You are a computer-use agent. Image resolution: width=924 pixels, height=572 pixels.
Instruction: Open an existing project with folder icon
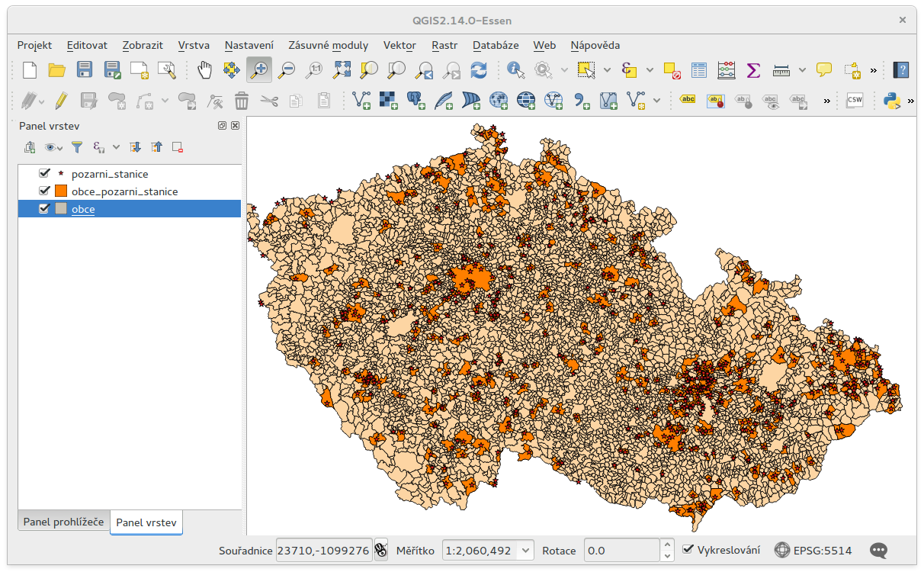click(x=57, y=70)
